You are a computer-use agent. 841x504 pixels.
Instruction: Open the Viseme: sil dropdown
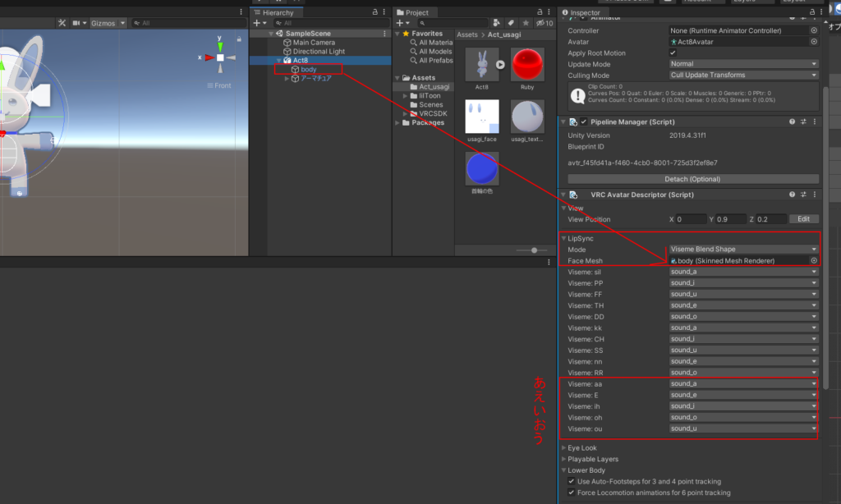point(743,272)
